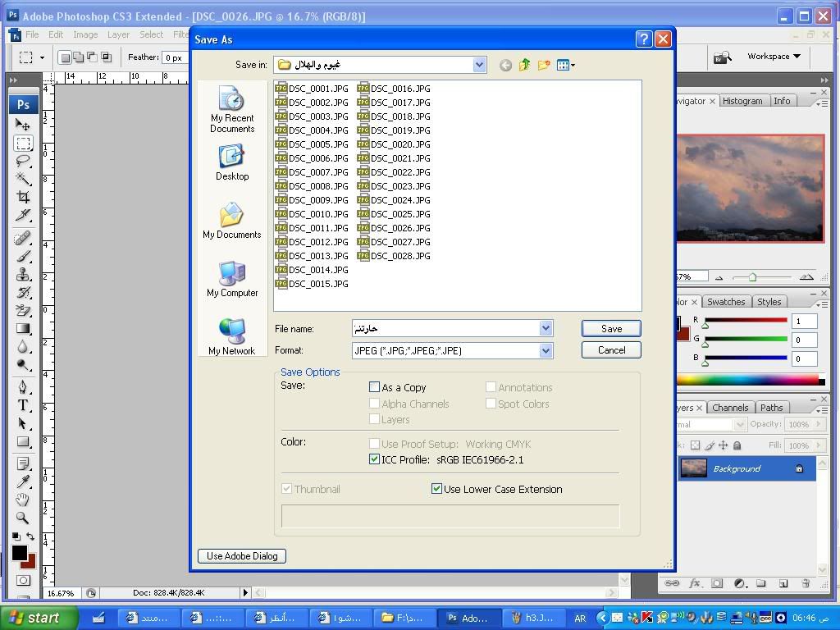Viewport: 840px width, 630px height.
Task: Go to Desktop in places bar
Action: pos(232,162)
